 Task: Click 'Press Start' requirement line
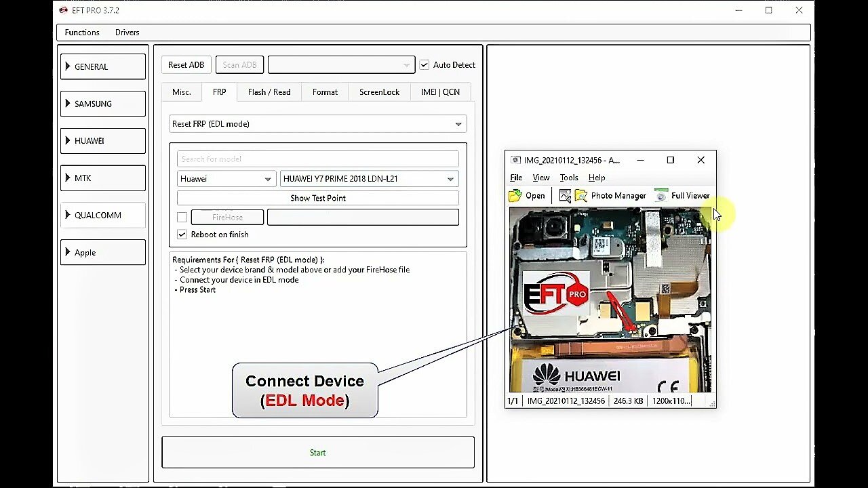197,290
